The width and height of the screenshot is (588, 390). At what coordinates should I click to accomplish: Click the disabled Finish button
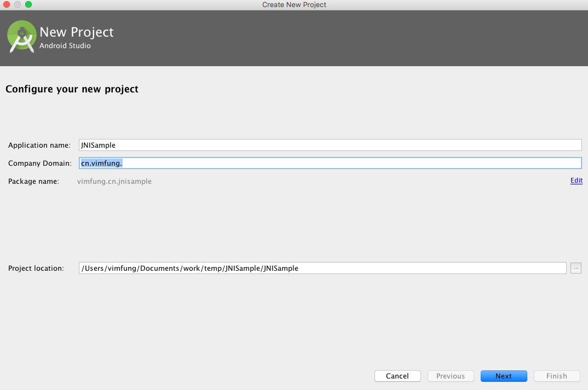557,376
